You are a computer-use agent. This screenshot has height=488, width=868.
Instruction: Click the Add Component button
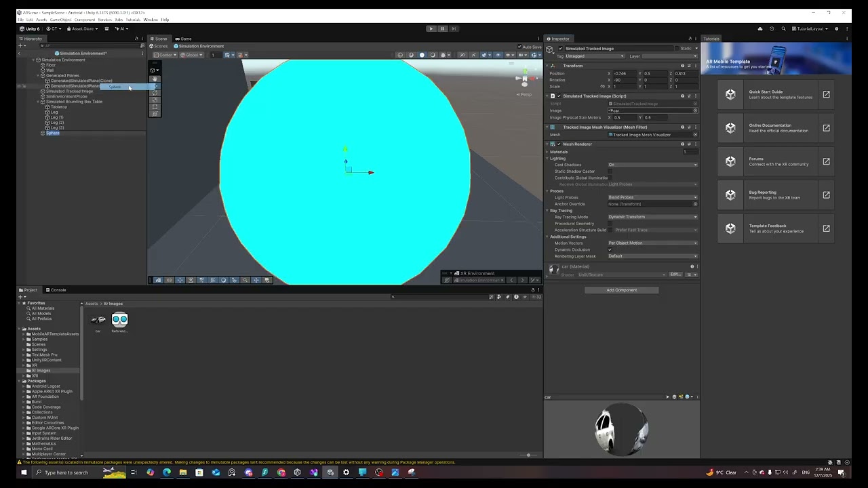pos(621,290)
